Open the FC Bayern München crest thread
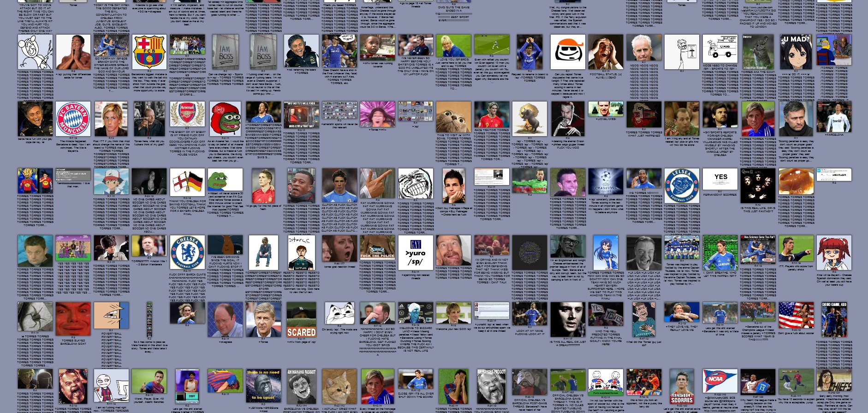The image size is (868, 413). (73, 119)
